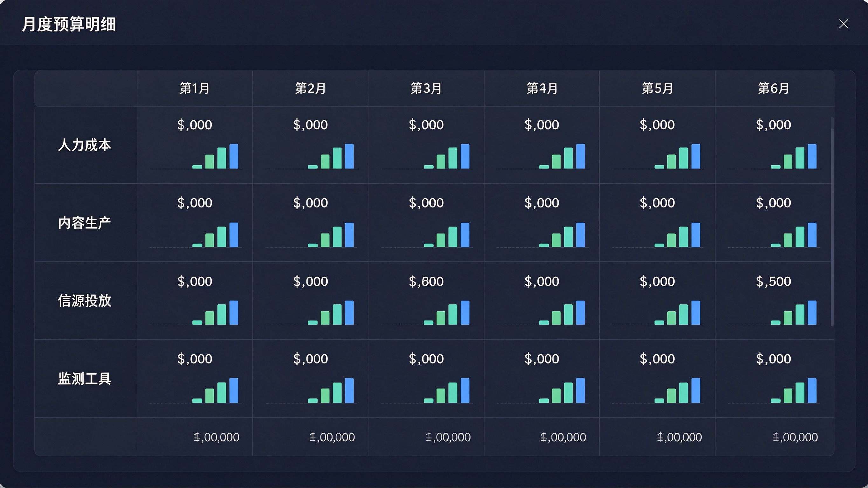
Task: Click the 第1月 column header
Action: pos(195,88)
